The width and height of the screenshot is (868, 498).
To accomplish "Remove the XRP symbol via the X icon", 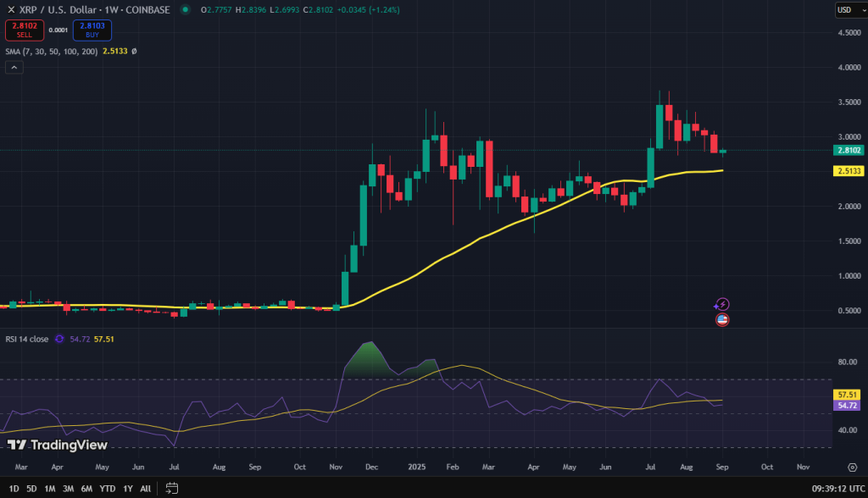I will [x=11, y=10].
